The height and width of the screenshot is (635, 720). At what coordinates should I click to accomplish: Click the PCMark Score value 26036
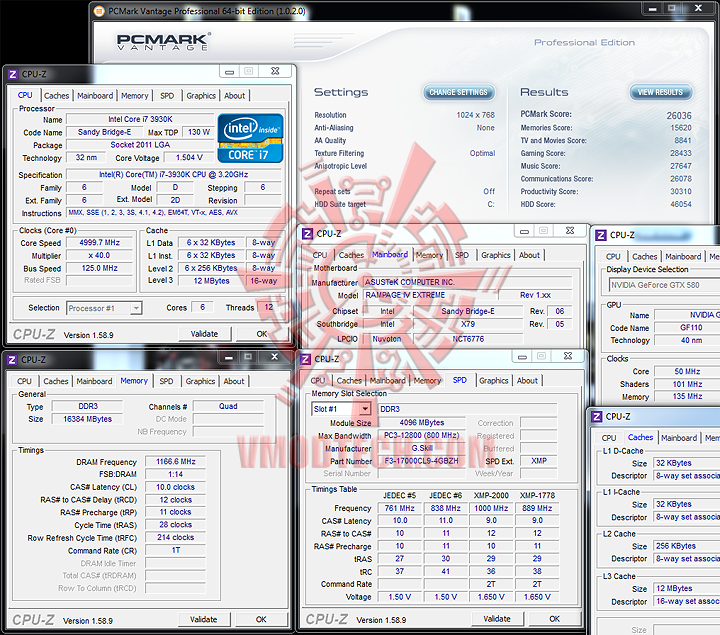tap(679, 115)
